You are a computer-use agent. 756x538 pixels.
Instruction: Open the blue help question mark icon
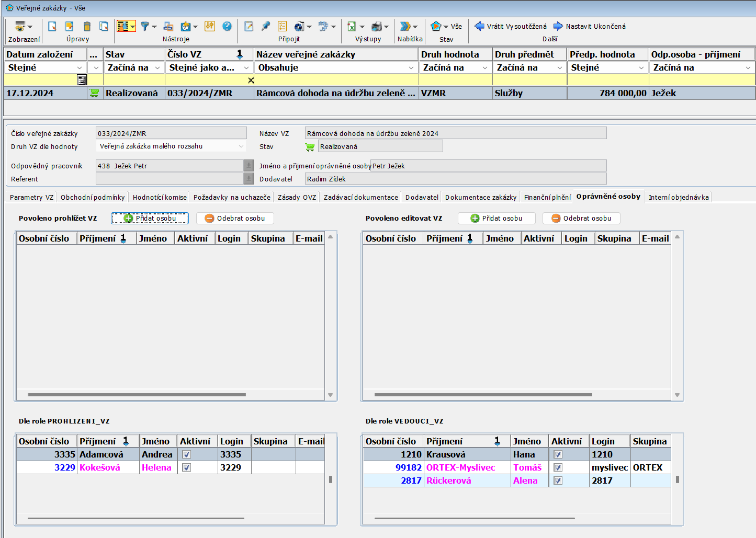227,26
